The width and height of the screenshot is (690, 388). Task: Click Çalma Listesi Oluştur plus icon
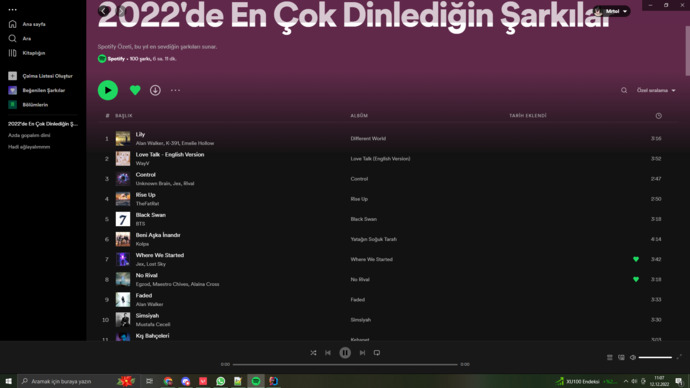point(12,76)
